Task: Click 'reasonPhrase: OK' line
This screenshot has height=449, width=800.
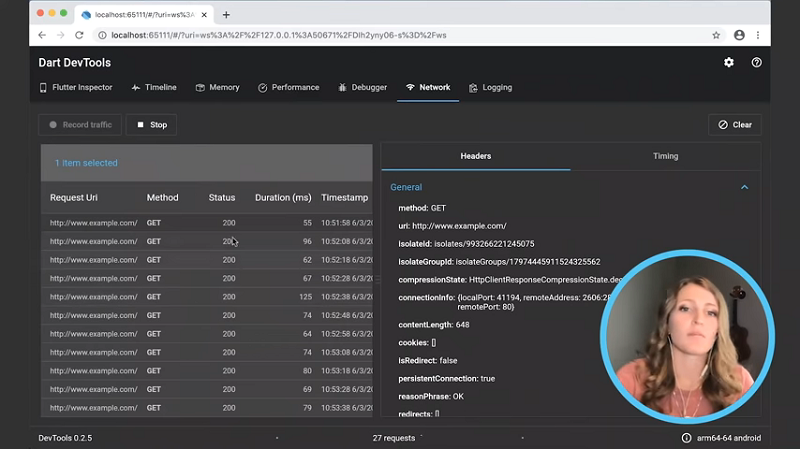Action: pyautogui.click(x=431, y=396)
